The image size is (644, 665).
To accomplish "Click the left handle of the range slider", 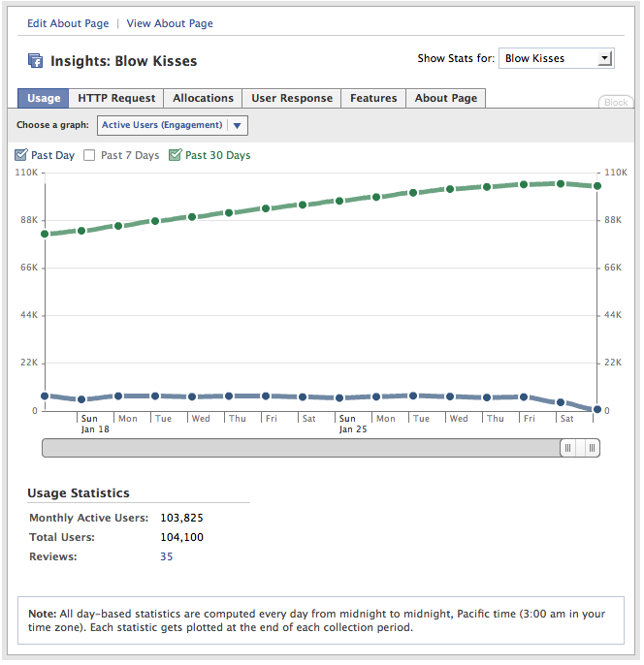I will point(567,448).
